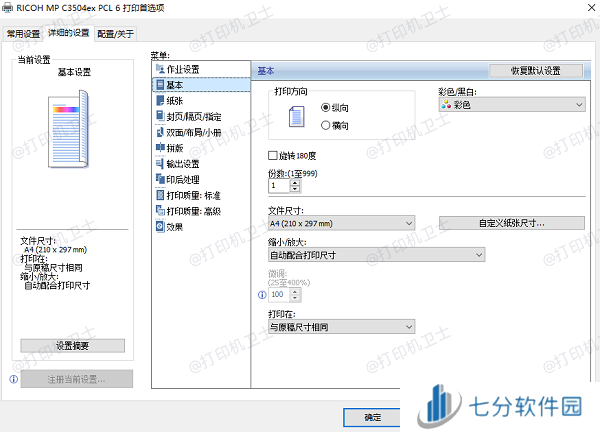Click the 基本设置 document preview thumbnail

(x=68, y=129)
